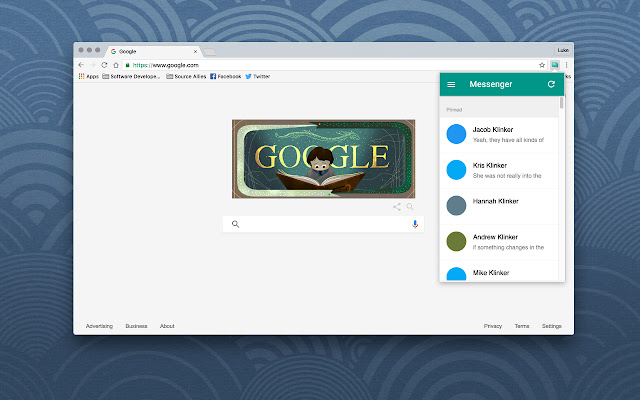The width and height of the screenshot is (640, 400).
Task: Click the Privacy link in footer
Action: [x=493, y=326]
